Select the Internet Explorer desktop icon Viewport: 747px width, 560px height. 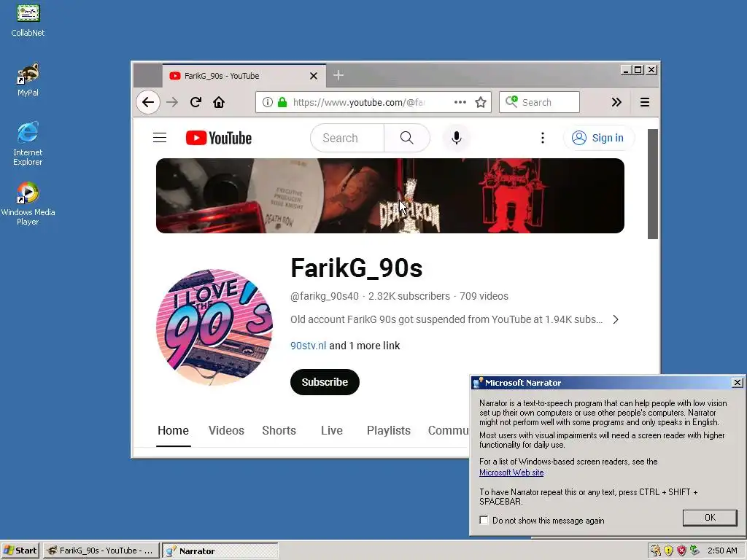(28, 144)
